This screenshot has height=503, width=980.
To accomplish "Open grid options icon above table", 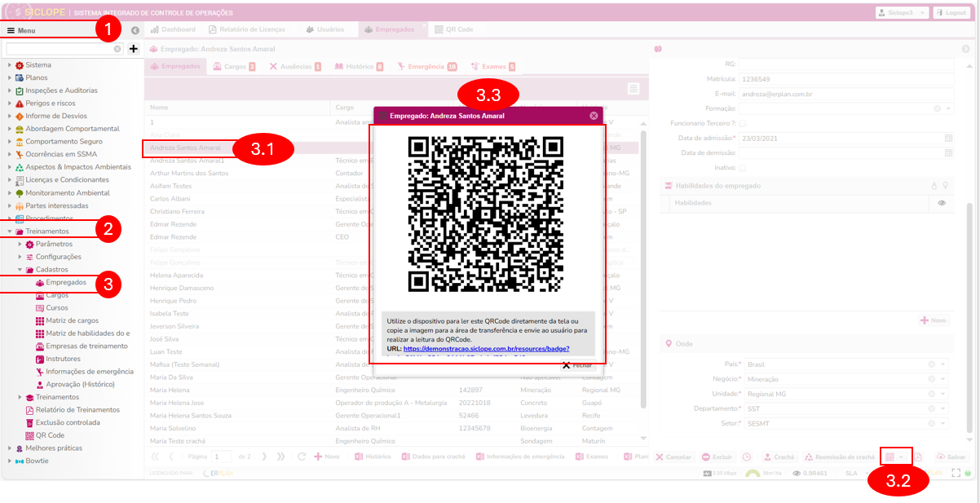I will (633, 88).
